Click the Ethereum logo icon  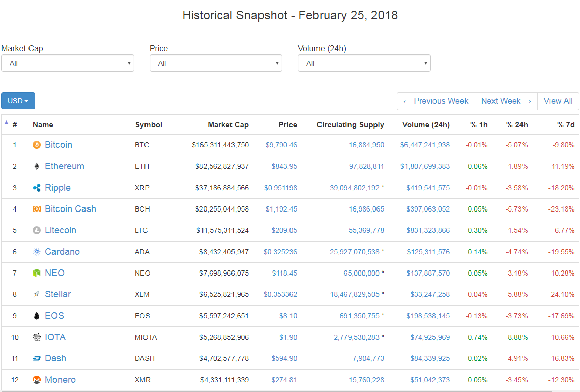[36, 166]
